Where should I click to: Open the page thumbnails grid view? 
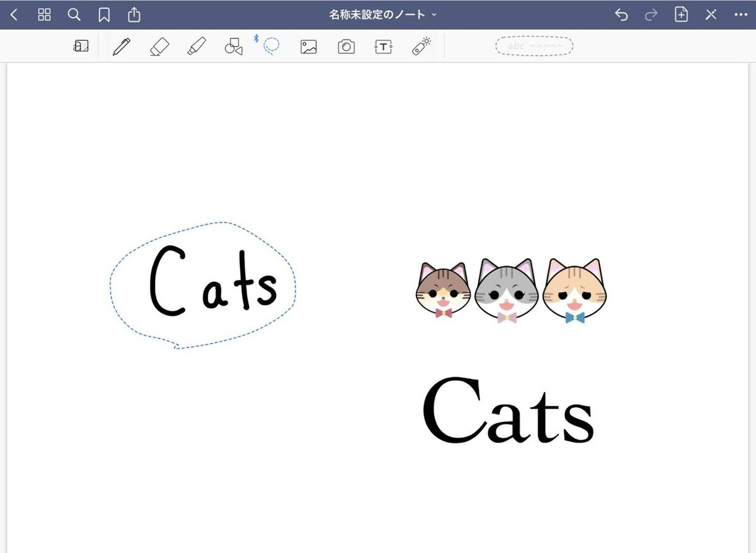point(44,15)
